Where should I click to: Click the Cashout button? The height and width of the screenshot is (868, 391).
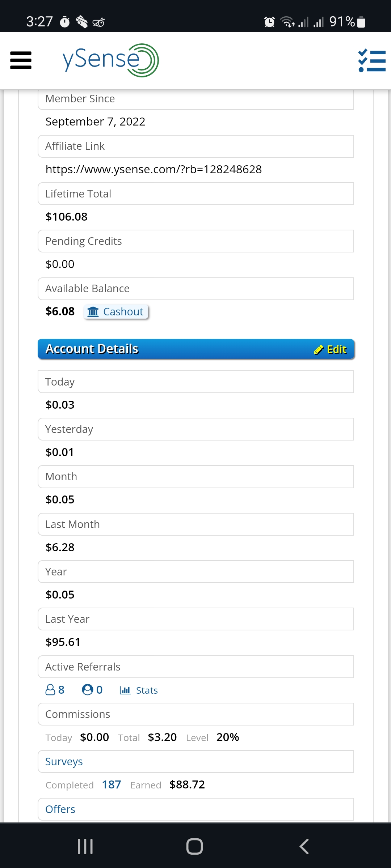point(116,312)
